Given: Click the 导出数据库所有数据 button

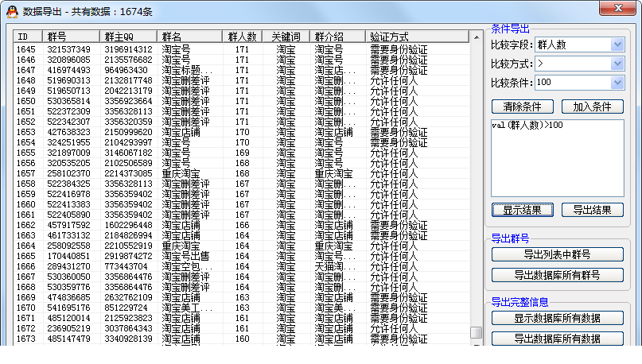Looking at the screenshot, I should point(557,339).
